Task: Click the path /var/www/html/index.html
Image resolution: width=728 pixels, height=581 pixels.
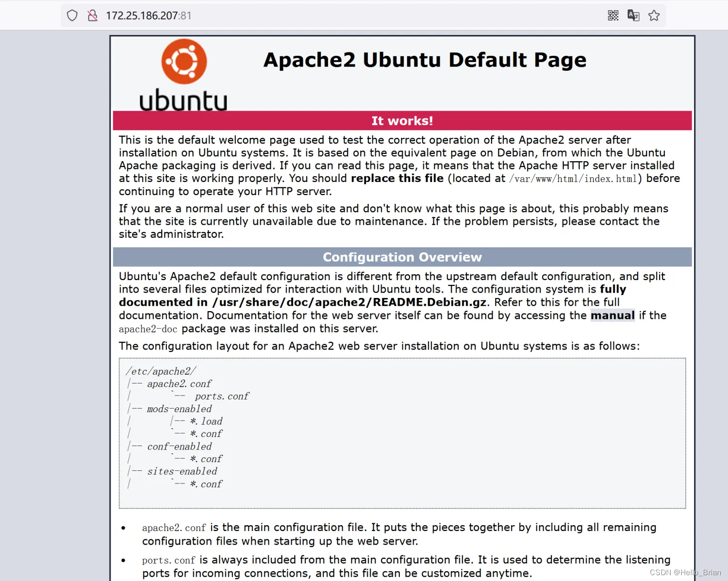Action: click(x=573, y=179)
